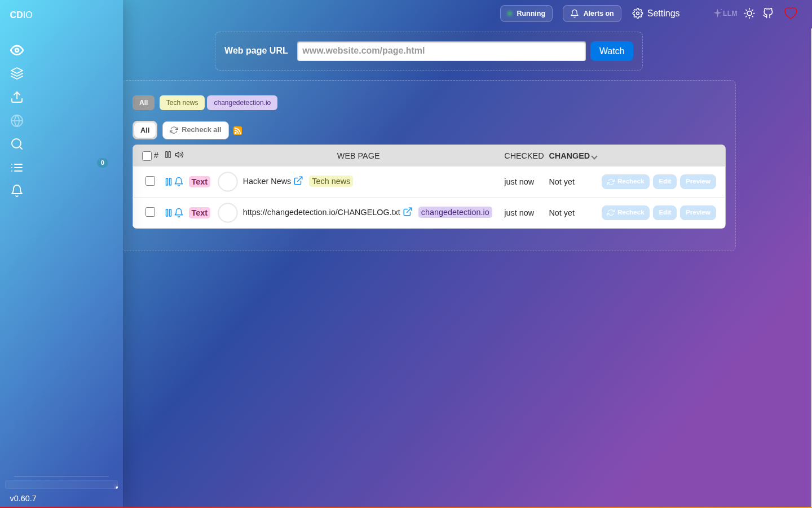Sort by WEB PAGE column header
This screenshot has height=508, width=812.
359,156
